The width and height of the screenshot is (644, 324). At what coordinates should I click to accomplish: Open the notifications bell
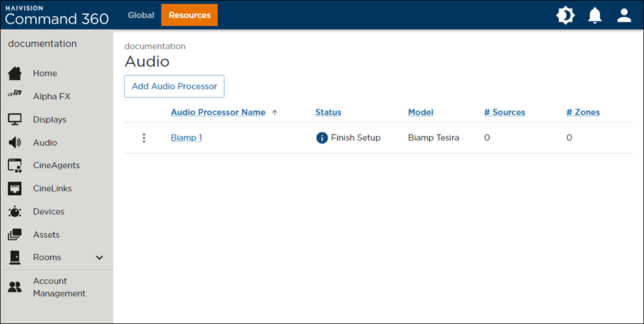point(595,15)
